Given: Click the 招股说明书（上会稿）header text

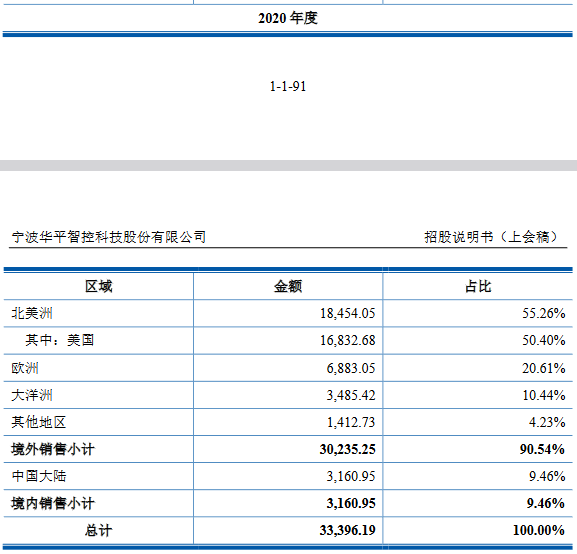Looking at the screenshot, I should click(x=491, y=237).
